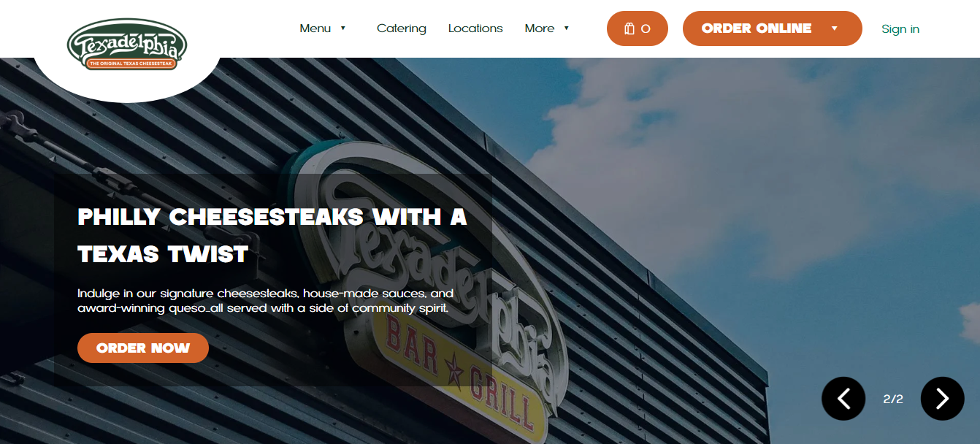Screen dimensions: 980x444
Task: Expand the More dropdown arrow
Action: coord(567,28)
